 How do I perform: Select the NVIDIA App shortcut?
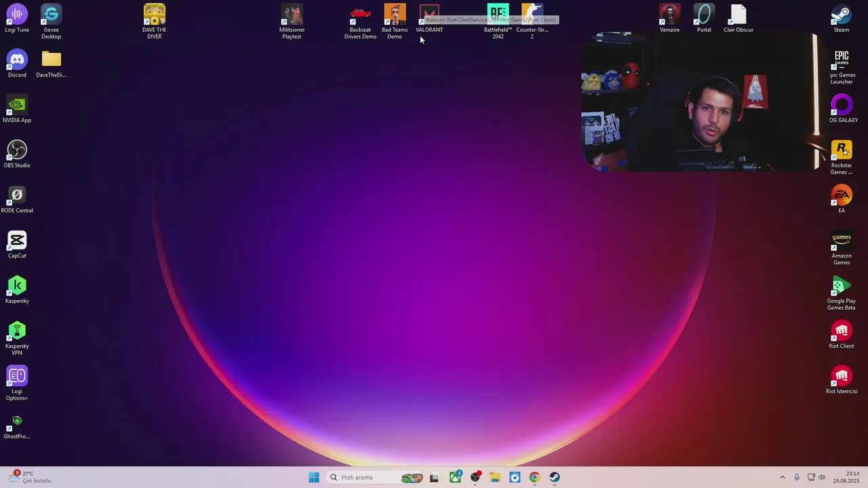coord(17,110)
